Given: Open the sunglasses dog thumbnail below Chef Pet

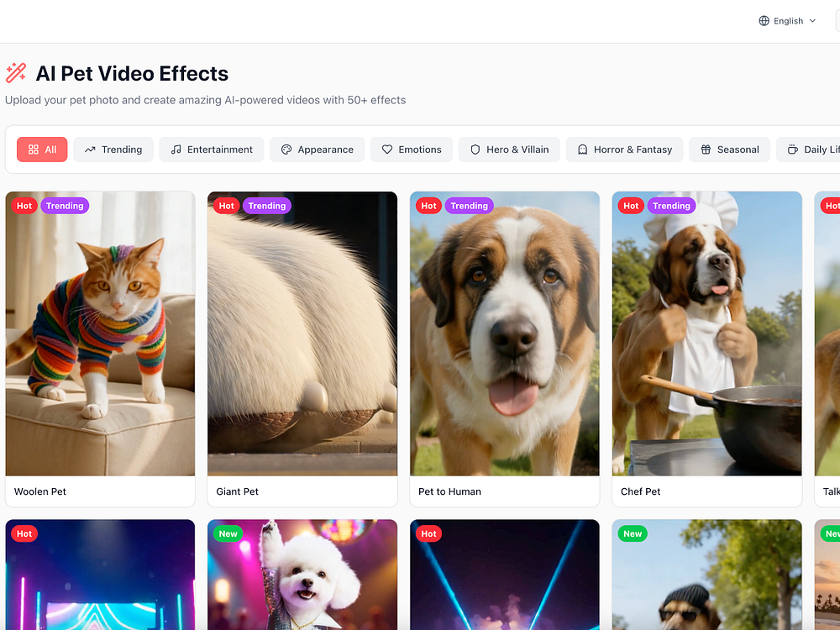Looking at the screenshot, I should pos(706,575).
